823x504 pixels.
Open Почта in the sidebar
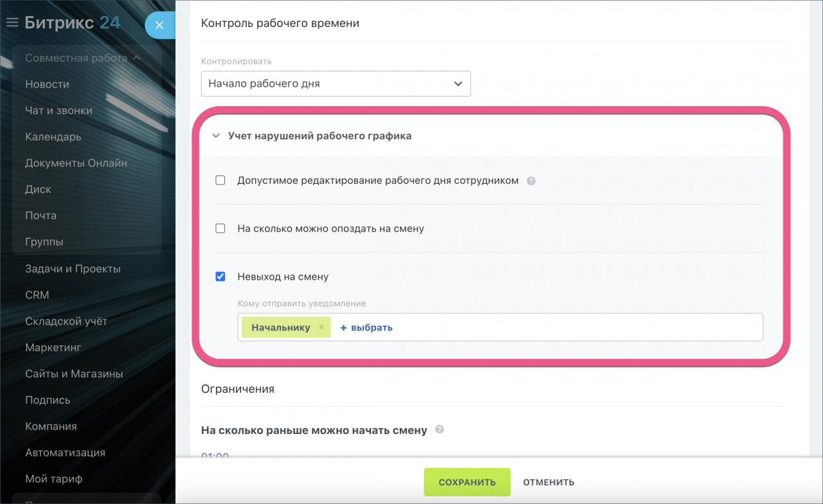pyautogui.click(x=41, y=215)
